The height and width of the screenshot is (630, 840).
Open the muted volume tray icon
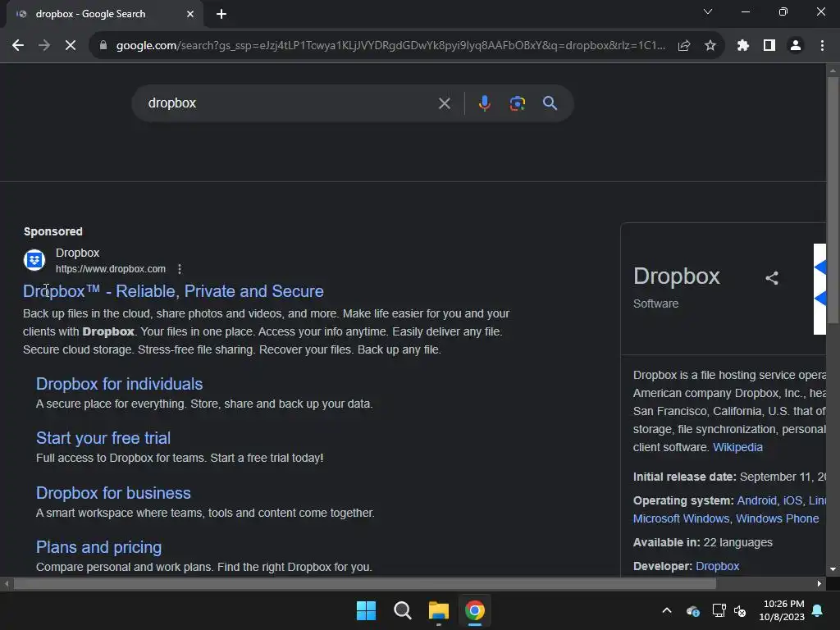[x=741, y=610]
